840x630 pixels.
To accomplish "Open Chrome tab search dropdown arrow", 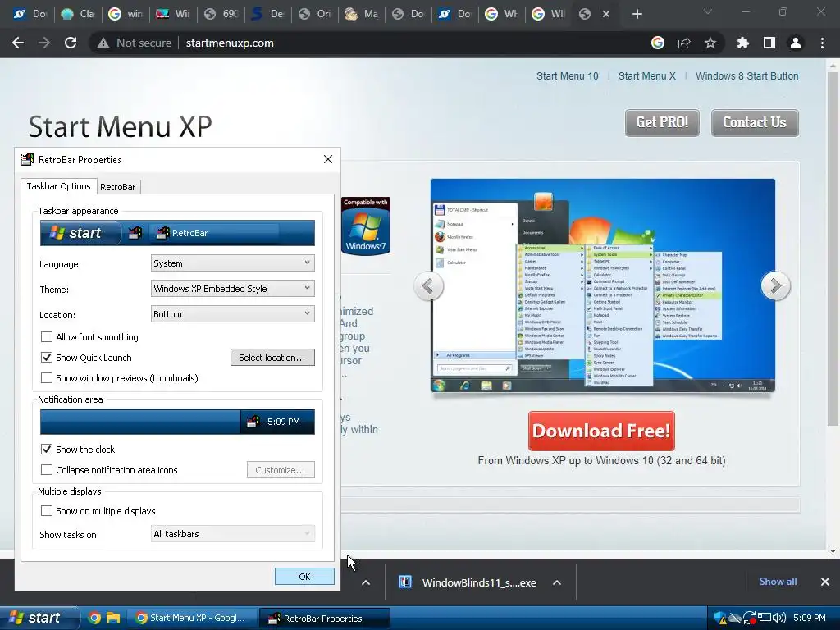I will 708,11.
